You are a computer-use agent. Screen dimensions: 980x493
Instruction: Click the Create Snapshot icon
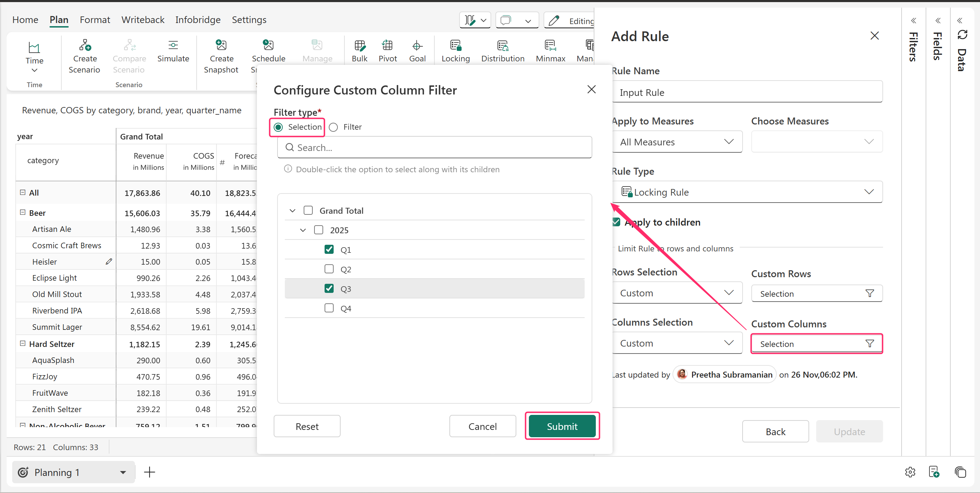(x=221, y=46)
